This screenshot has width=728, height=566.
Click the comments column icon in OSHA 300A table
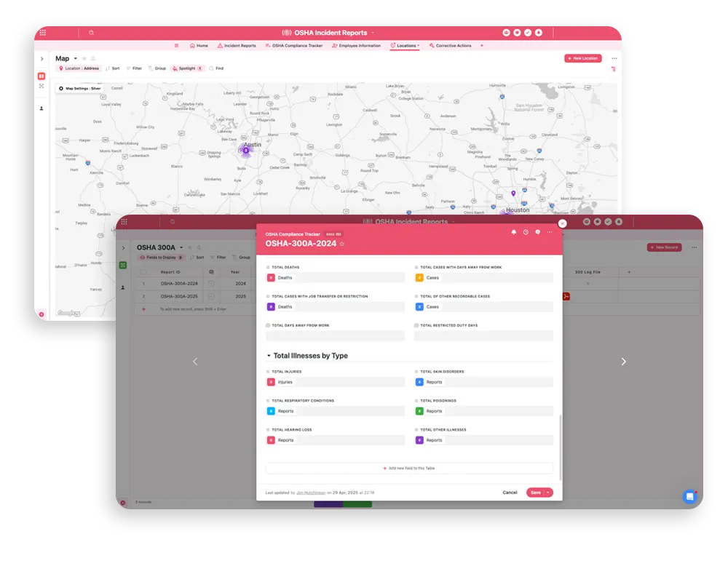[212, 272]
